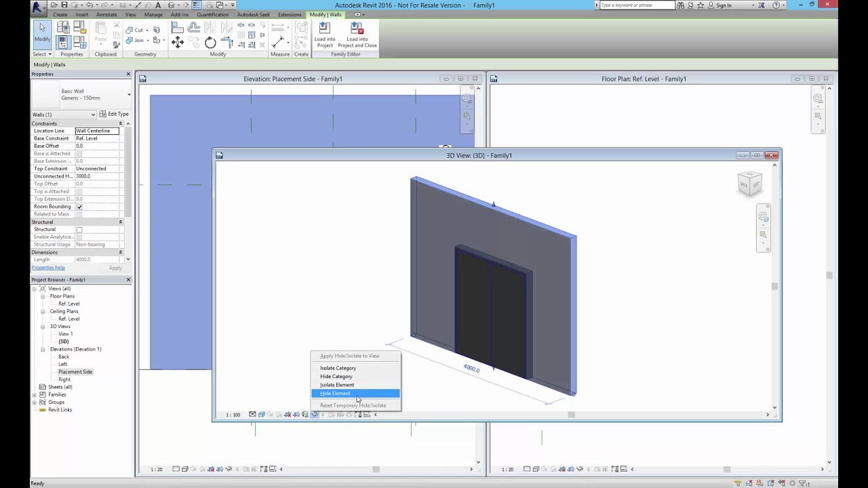868x488 pixels.
Task: Choose Hide Element from context menu
Action: coord(355,393)
